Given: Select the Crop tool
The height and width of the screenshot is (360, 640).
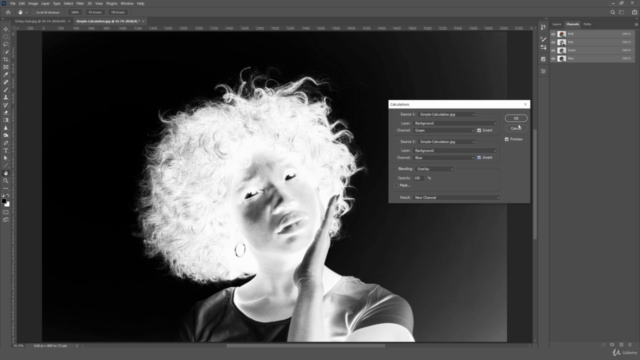Looking at the screenshot, I should pyautogui.click(x=6, y=60).
